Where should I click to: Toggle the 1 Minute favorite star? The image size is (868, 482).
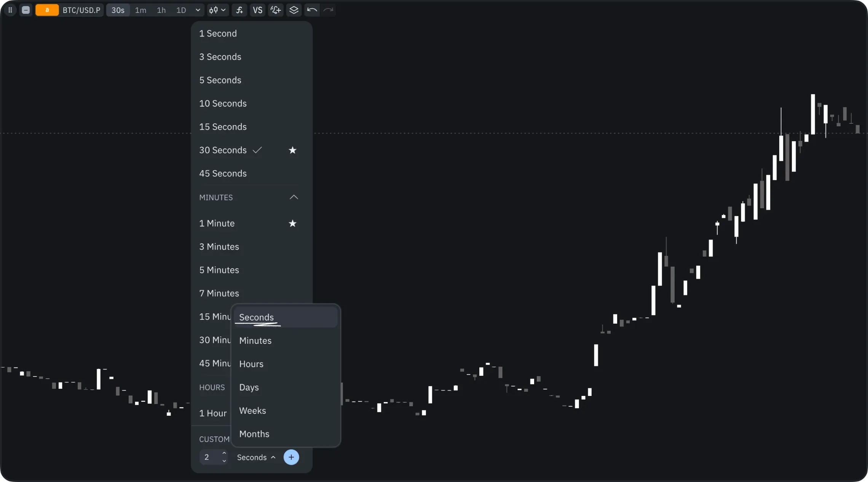[x=292, y=223]
